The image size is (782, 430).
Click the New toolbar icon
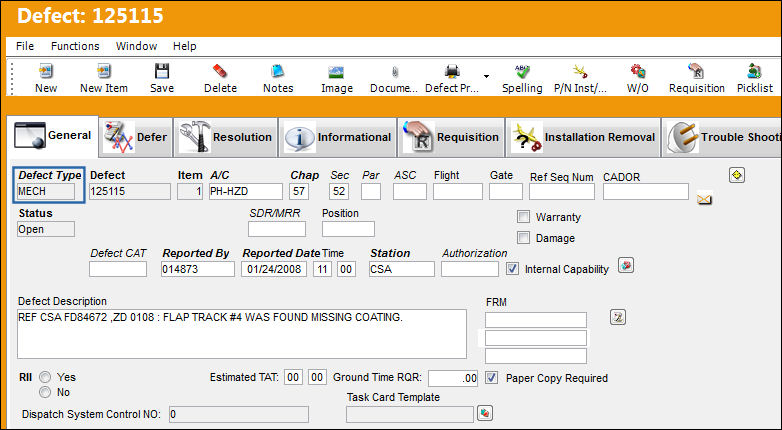pyautogui.click(x=46, y=71)
